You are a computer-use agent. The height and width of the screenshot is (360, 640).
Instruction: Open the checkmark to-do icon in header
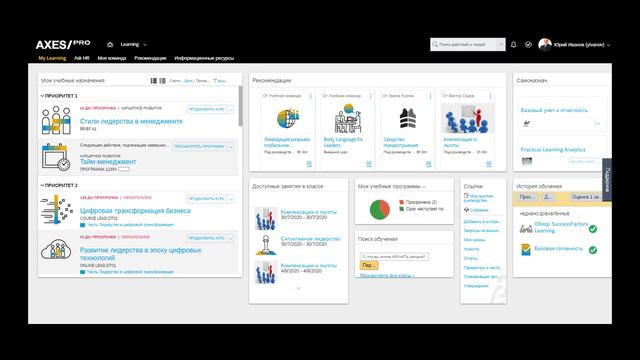pyautogui.click(x=528, y=44)
